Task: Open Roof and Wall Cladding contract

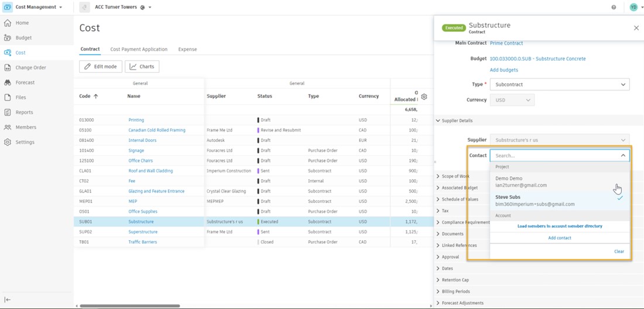Action: click(x=150, y=171)
